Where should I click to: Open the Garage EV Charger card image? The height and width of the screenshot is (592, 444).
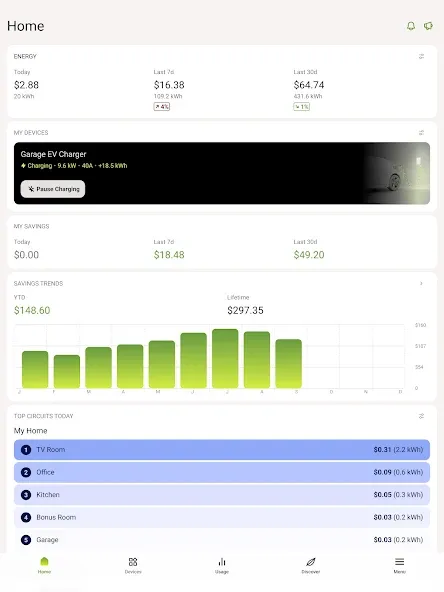click(396, 173)
